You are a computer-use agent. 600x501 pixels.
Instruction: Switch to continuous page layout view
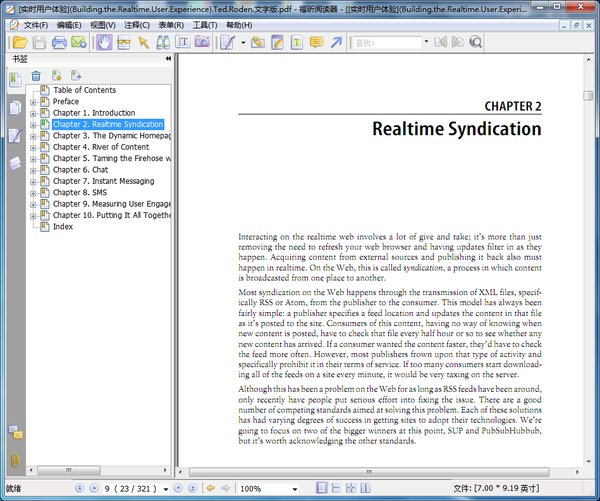(336, 488)
